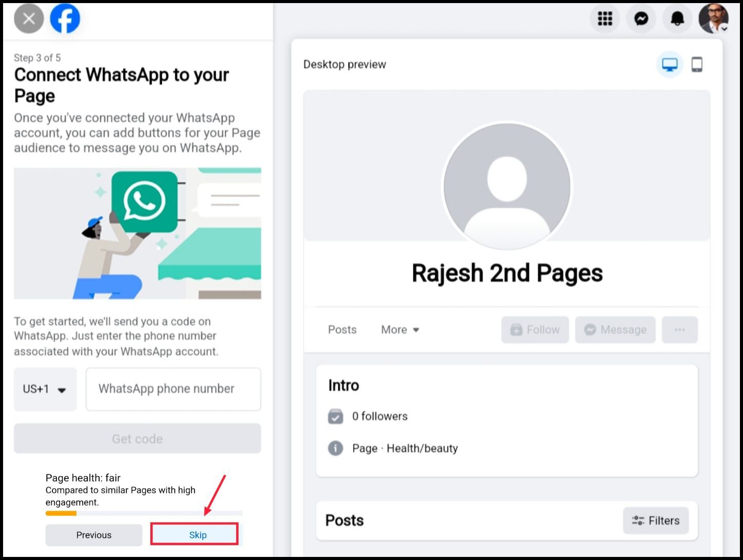Click 'Connect WhatsApp to your Page' heading
The height and width of the screenshot is (560, 743).
[122, 85]
